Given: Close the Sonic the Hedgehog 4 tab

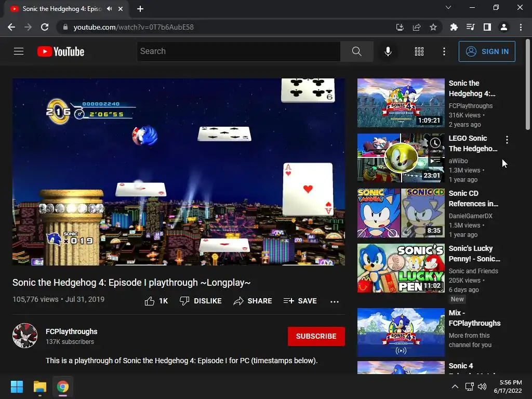Looking at the screenshot, I should click(x=121, y=9).
